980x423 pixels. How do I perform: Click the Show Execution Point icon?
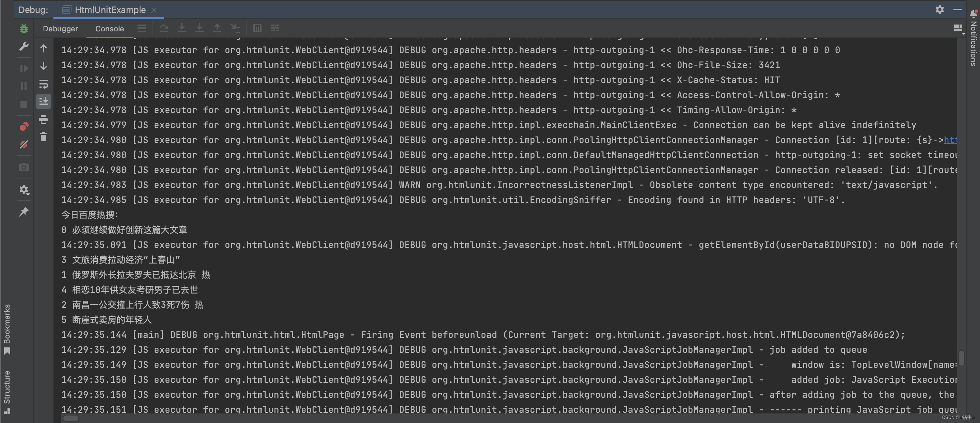tap(142, 28)
